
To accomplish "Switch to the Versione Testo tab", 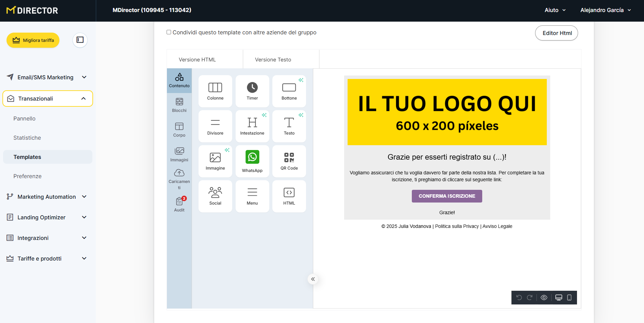I will (x=273, y=60).
